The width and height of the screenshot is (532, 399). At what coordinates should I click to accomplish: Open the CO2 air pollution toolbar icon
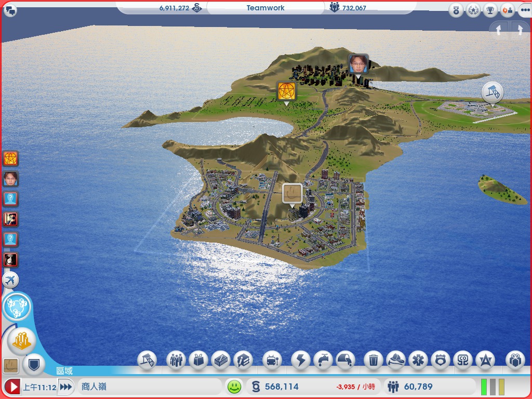tap(463, 360)
